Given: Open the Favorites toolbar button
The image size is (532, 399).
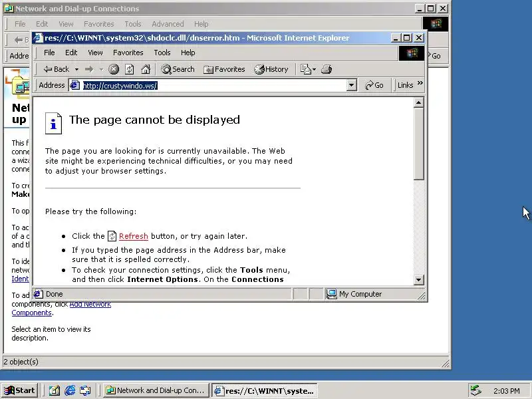Looking at the screenshot, I should 224,69.
